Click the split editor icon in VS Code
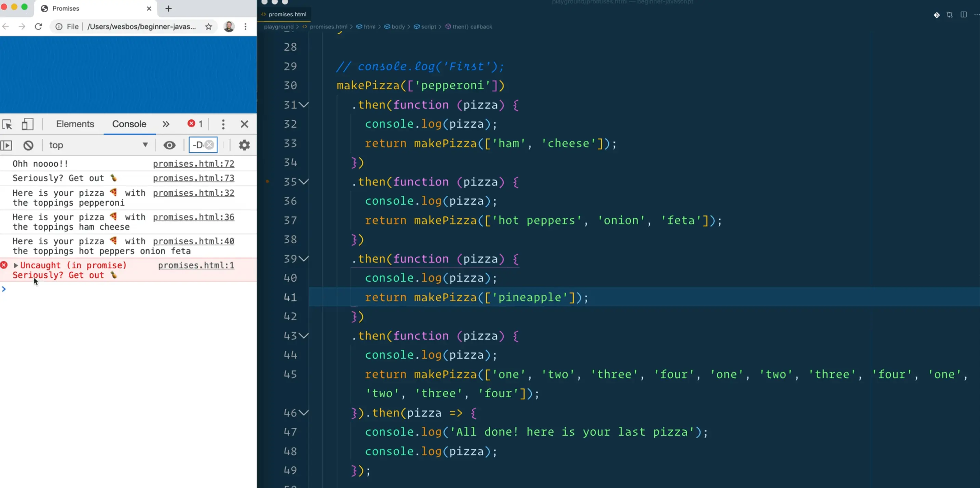980x488 pixels. click(963, 15)
